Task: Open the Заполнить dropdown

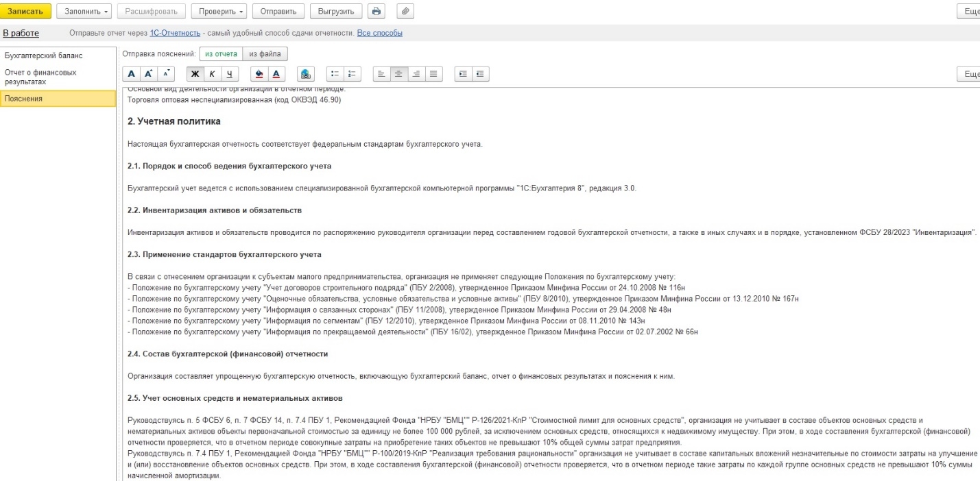Action: (x=84, y=12)
